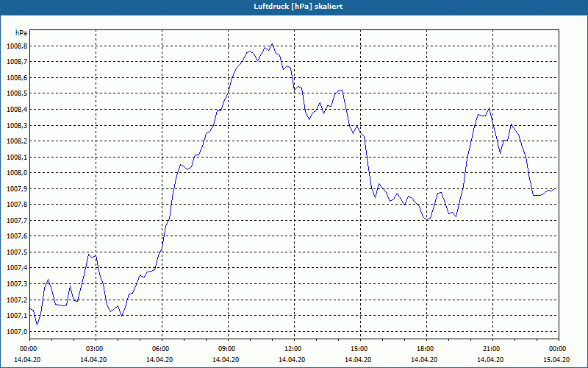
Task: Click the y-axis label 1008,5
Action: click(x=16, y=93)
